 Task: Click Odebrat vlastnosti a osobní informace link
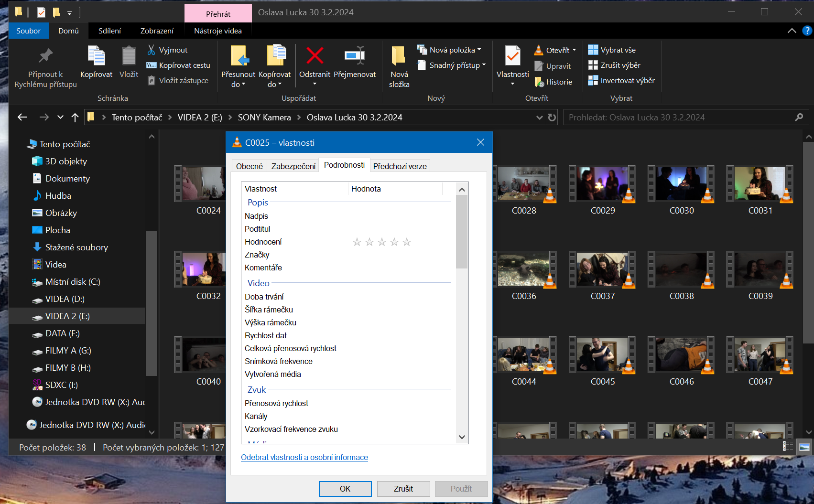[304, 458]
